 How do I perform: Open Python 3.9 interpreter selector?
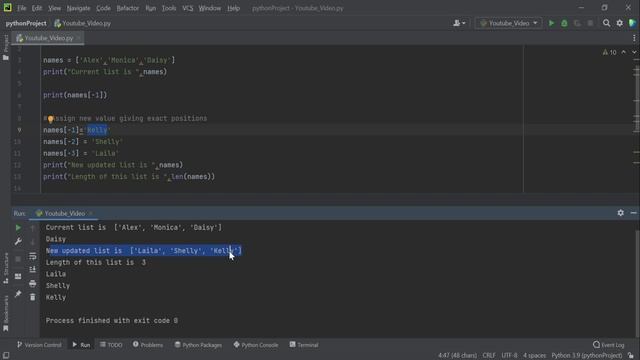click(x=587, y=356)
